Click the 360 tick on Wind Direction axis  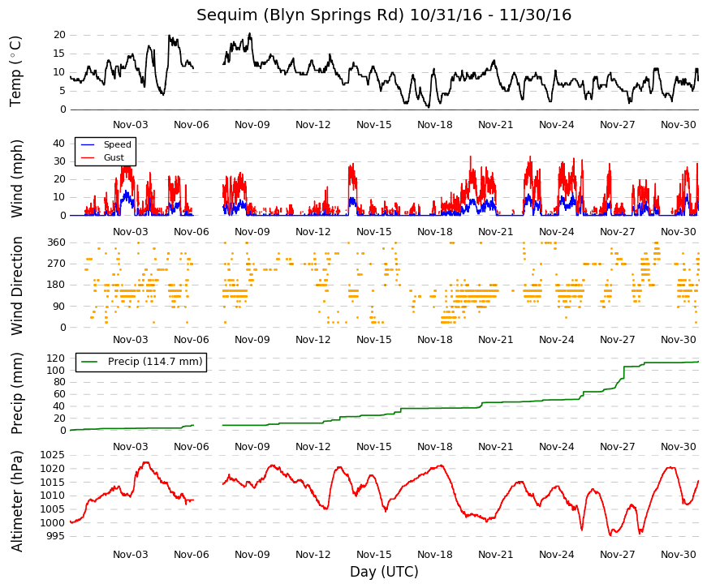tap(56, 242)
